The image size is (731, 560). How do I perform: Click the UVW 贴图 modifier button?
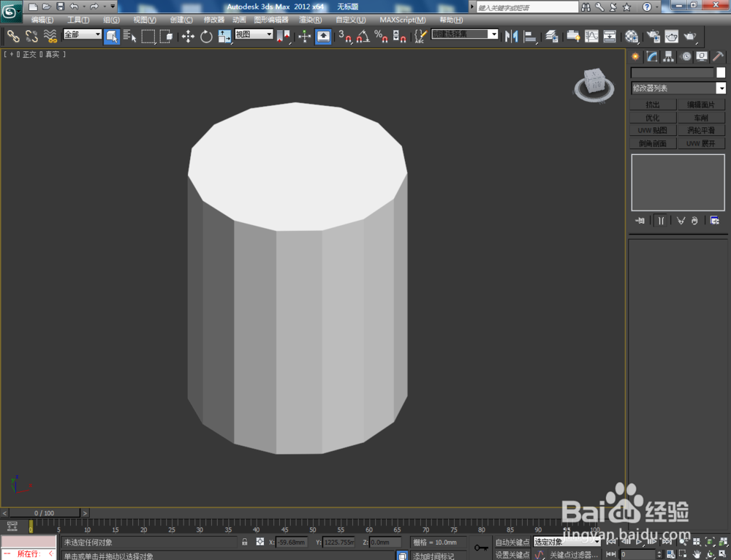[x=653, y=130]
